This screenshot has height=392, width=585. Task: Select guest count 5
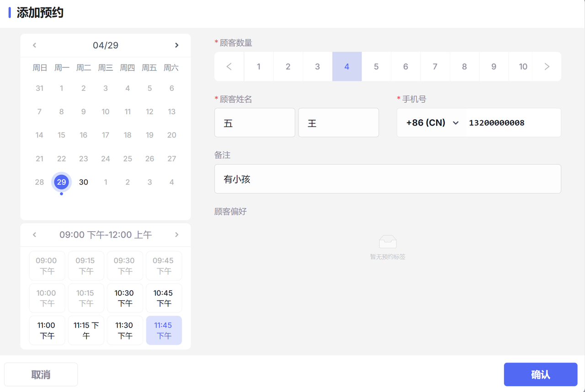(376, 67)
